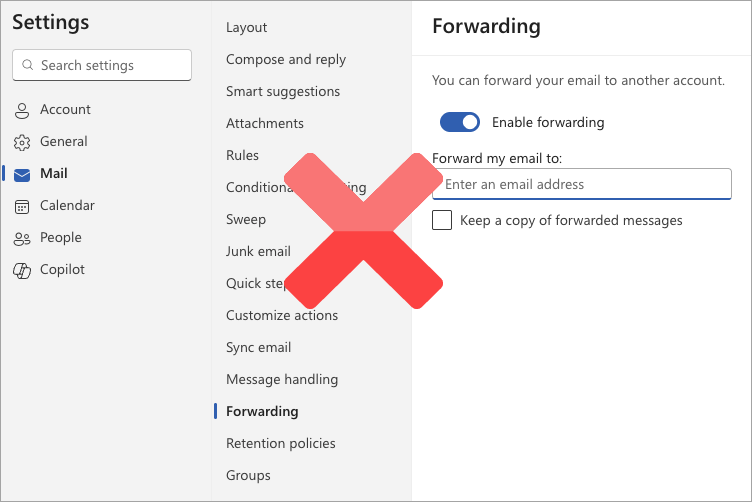This screenshot has height=502, width=752.
Task: Select Sync email option
Action: pyautogui.click(x=259, y=347)
